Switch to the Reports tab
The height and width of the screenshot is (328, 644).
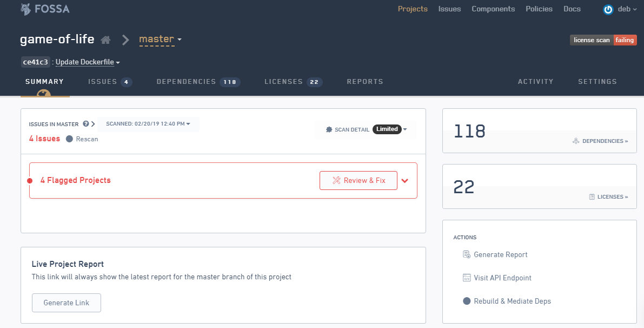click(365, 81)
